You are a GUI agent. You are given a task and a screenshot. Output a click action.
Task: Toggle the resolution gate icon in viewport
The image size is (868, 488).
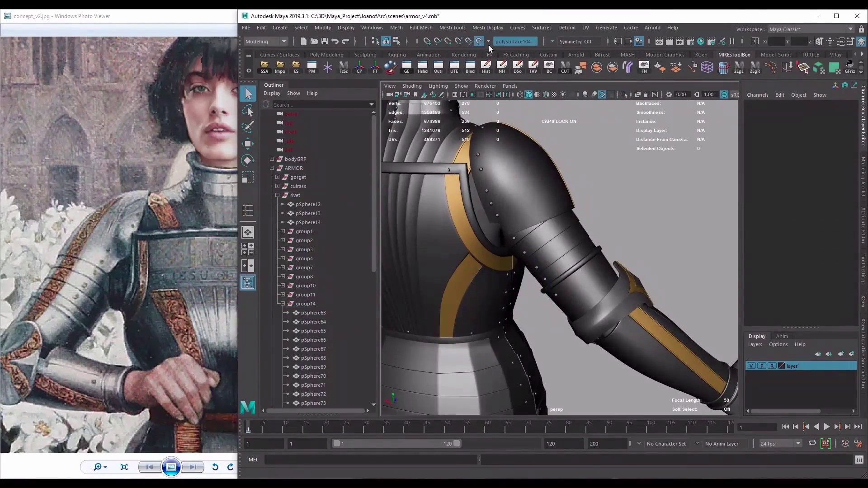pyautogui.click(x=472, y=94)
